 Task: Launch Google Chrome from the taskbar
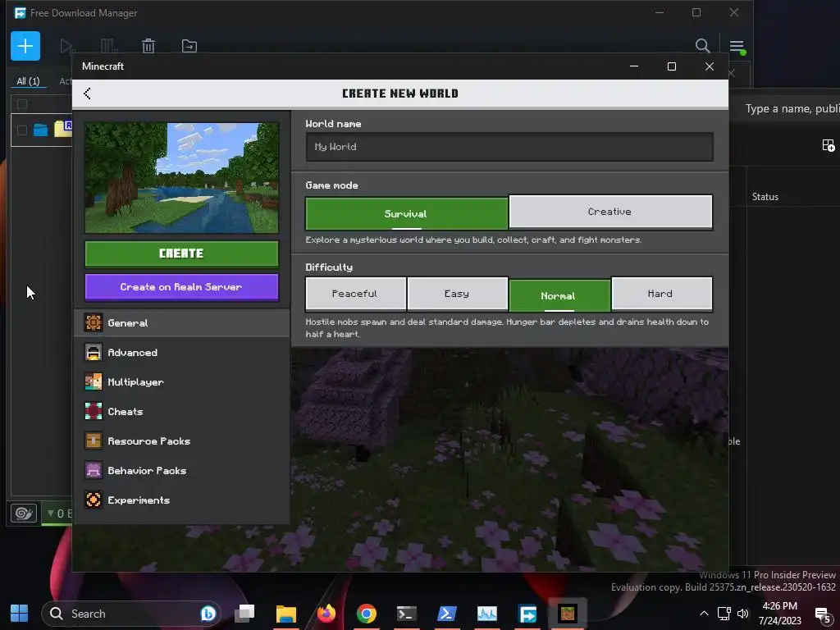point(367,614)
